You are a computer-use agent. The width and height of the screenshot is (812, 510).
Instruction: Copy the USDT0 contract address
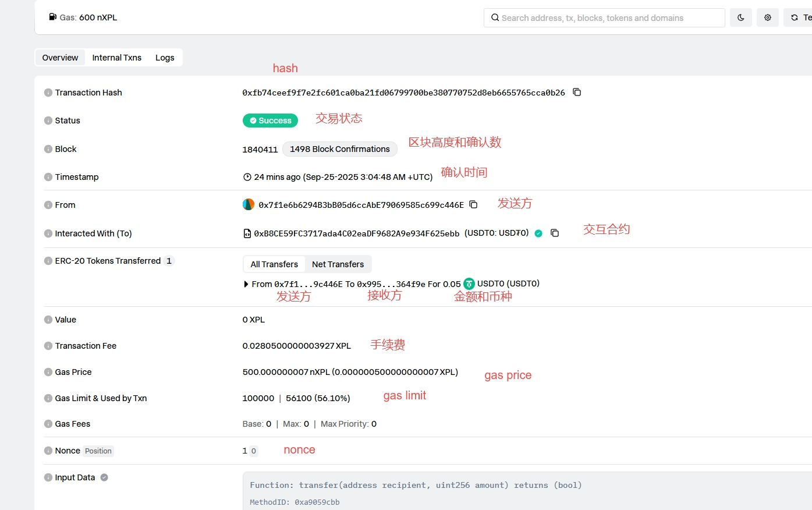click(x=555, y=233)
